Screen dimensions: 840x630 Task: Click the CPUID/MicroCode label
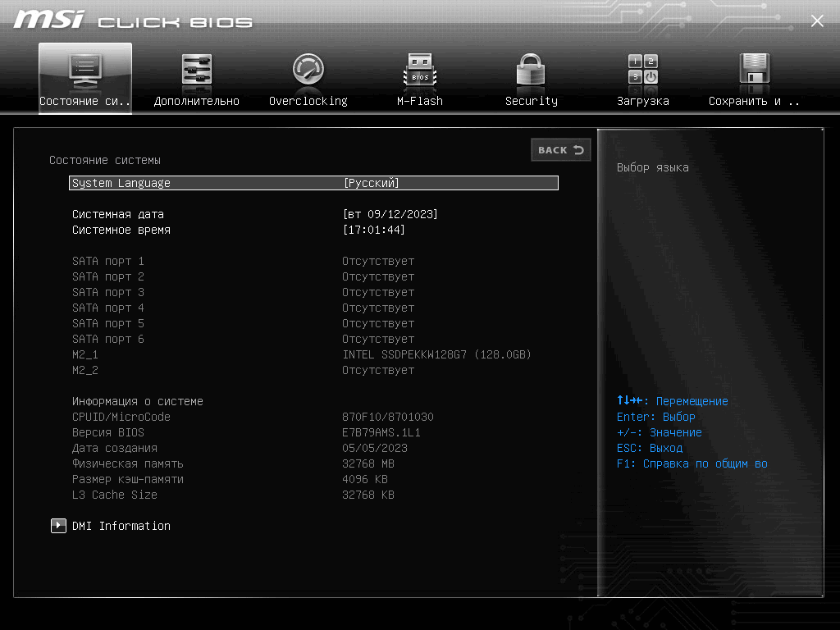(x=121, y=417)
